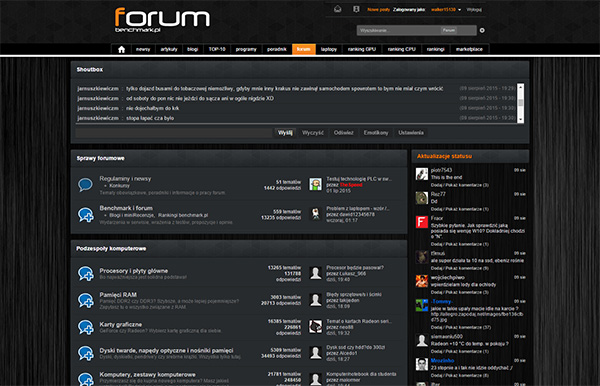The width and height of the screenshot is (600, 386).
Task: Open comments under piotr7543's This is the end
Action: [460, 185]
